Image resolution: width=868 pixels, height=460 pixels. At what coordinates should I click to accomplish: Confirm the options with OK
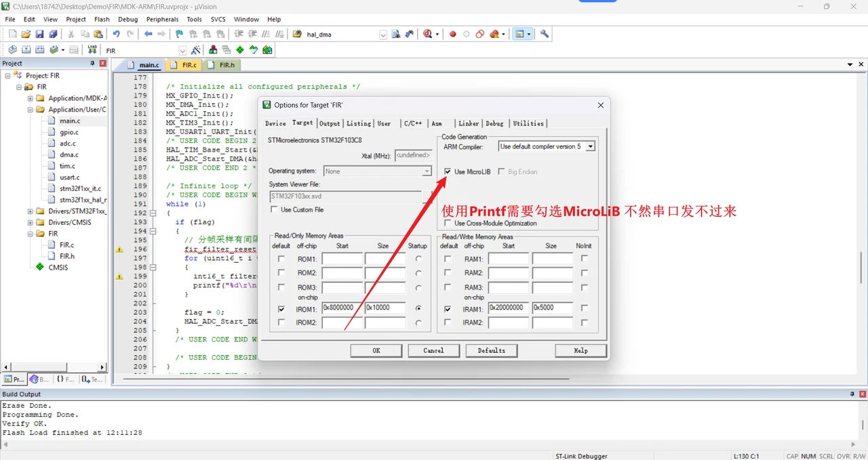click(x=376, y=350)
